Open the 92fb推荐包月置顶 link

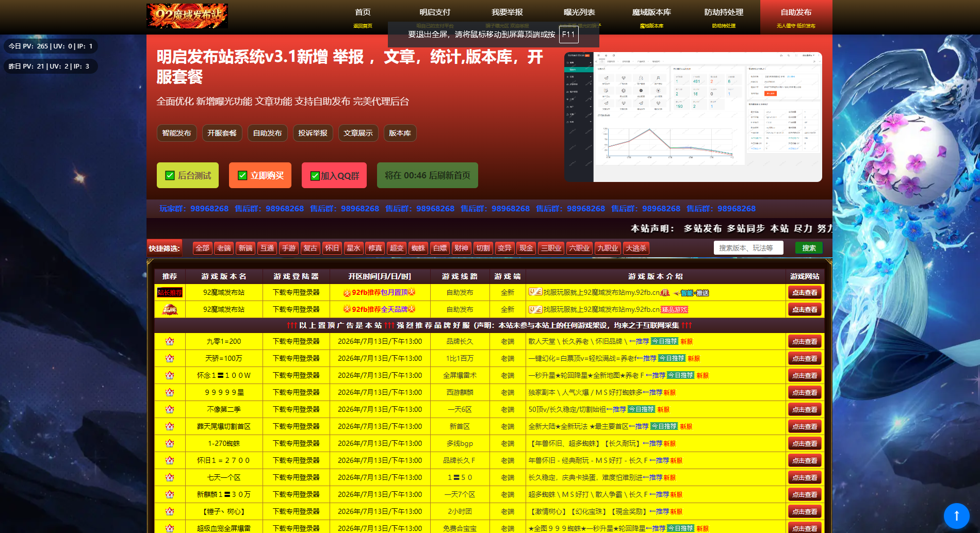(x=380, y=292)
